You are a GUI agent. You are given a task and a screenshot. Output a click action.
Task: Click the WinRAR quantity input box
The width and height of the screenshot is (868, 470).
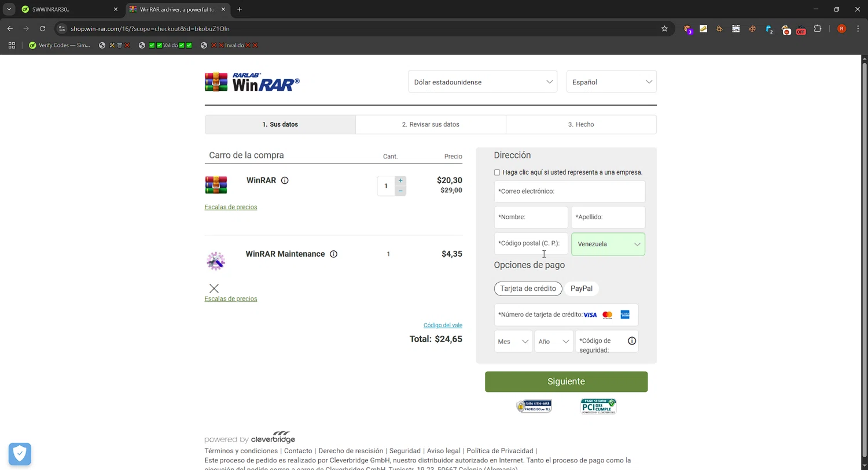(386, 186)
